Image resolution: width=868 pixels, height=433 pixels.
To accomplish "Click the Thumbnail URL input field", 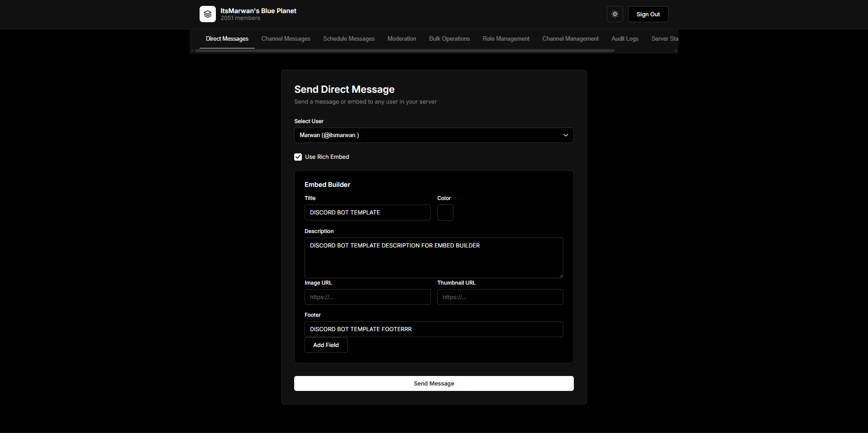I will (500, 297).
